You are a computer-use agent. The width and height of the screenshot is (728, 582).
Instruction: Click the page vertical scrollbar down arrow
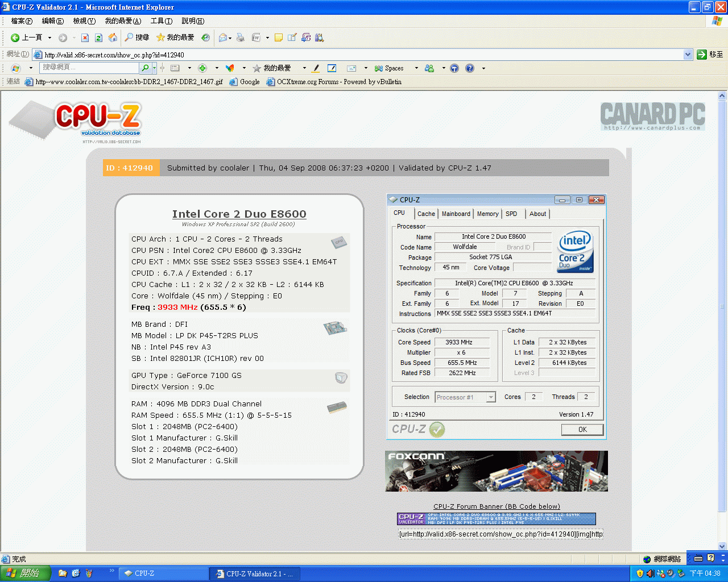[x=723, y=546]
